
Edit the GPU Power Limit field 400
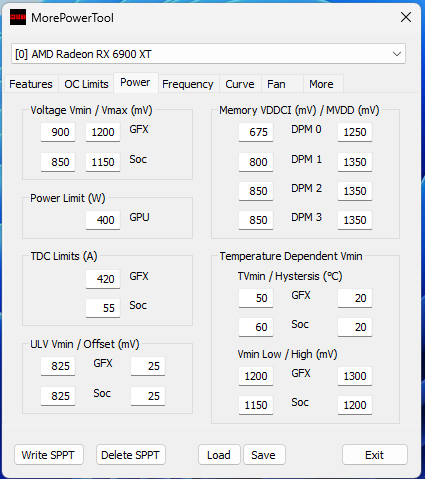(x=103, y=220)
